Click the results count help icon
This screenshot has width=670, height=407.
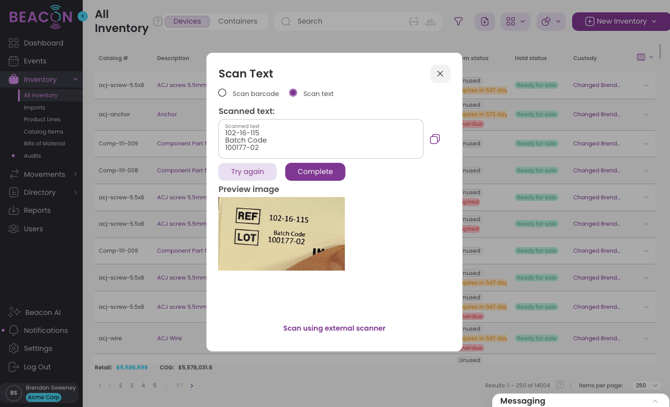coord(560,385)
